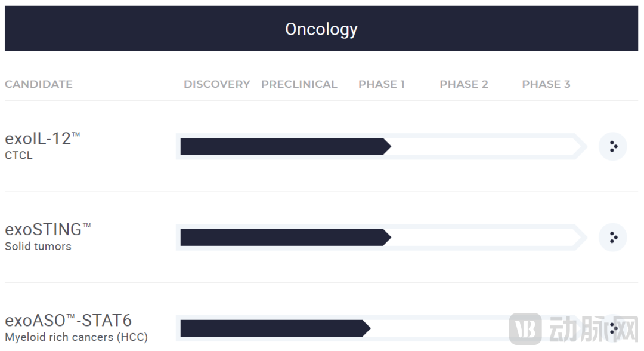Select the Oncology header banner

pos(321,29)
